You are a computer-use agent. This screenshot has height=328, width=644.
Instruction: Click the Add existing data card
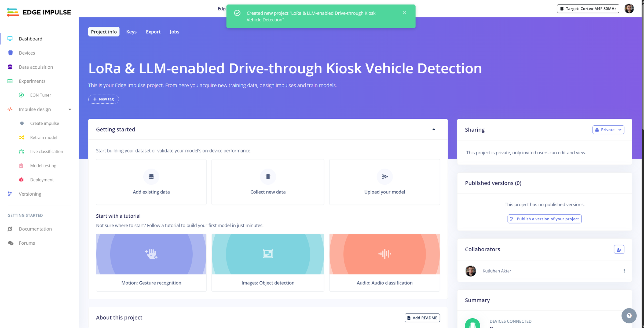point(151,182)
